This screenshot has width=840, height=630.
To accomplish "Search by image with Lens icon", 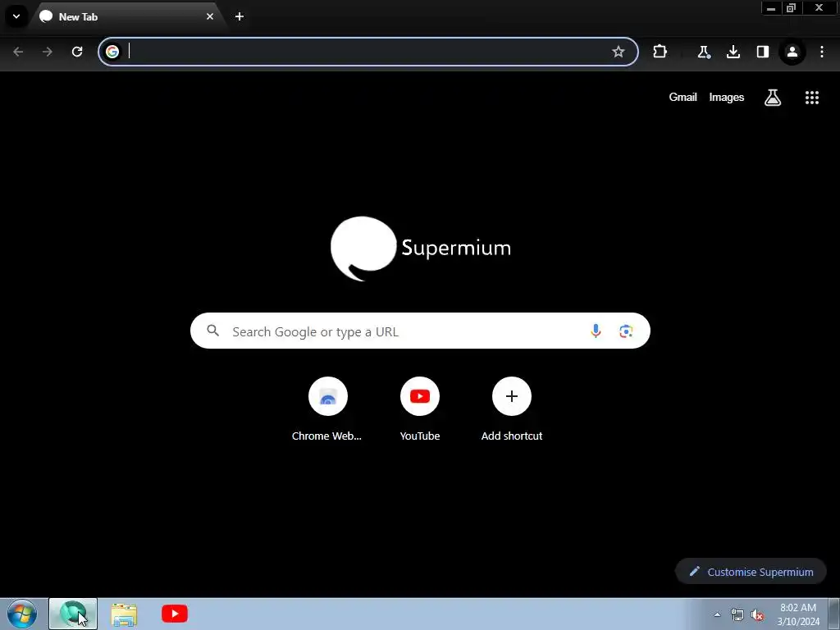I will 626,331.
